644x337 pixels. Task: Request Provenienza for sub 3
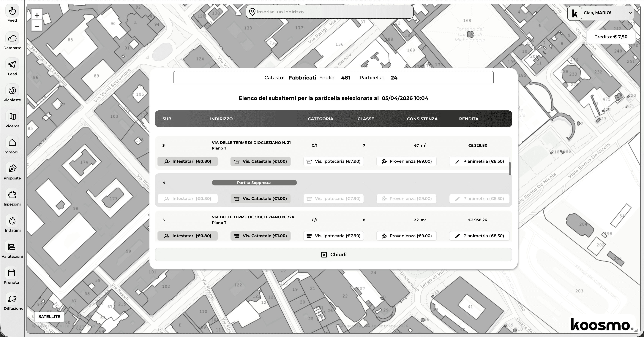(406, 161)
